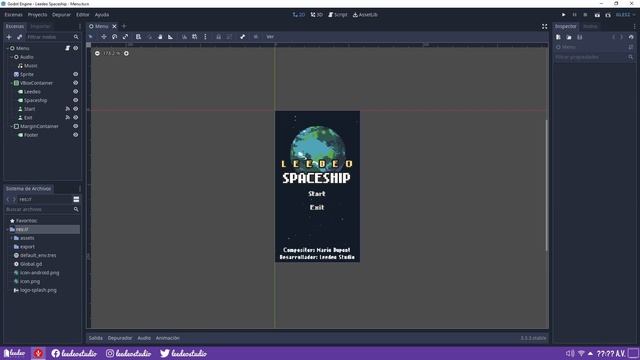Screen dimensions: 640x360
Task: Add a new scene tab with plus
Action: click(x=124, y=26)
